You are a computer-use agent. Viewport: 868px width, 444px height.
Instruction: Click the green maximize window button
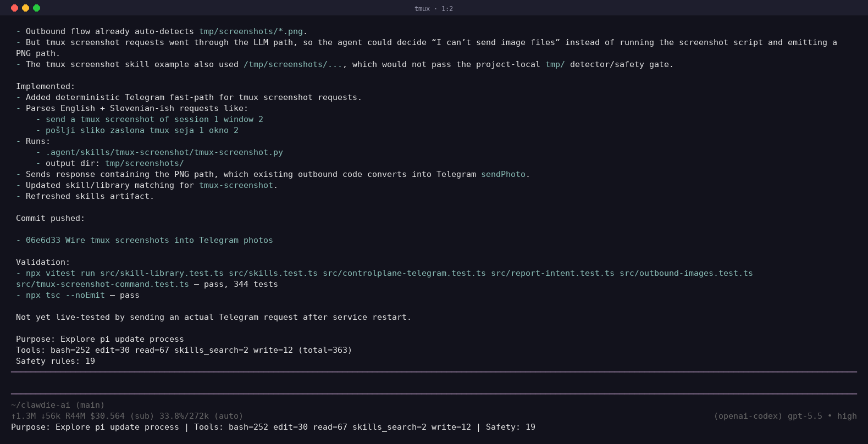coord(36,8)
